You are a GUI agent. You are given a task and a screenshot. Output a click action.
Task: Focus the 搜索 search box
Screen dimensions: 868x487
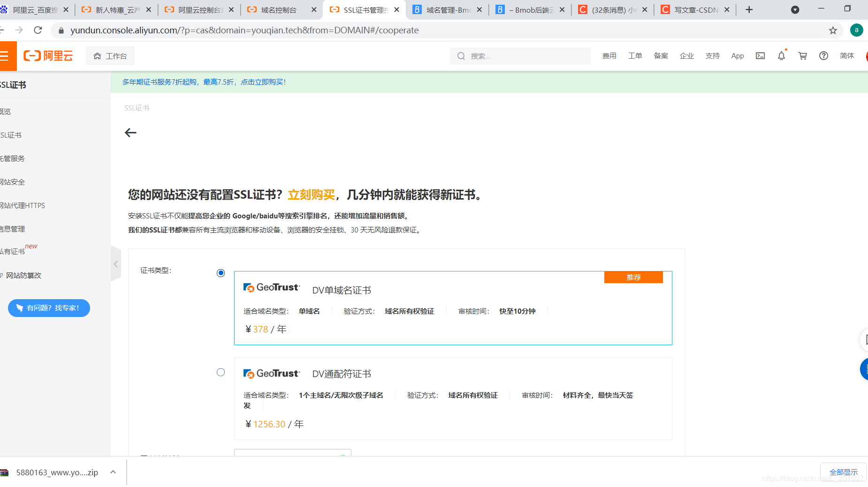click(x=520, y=56)
